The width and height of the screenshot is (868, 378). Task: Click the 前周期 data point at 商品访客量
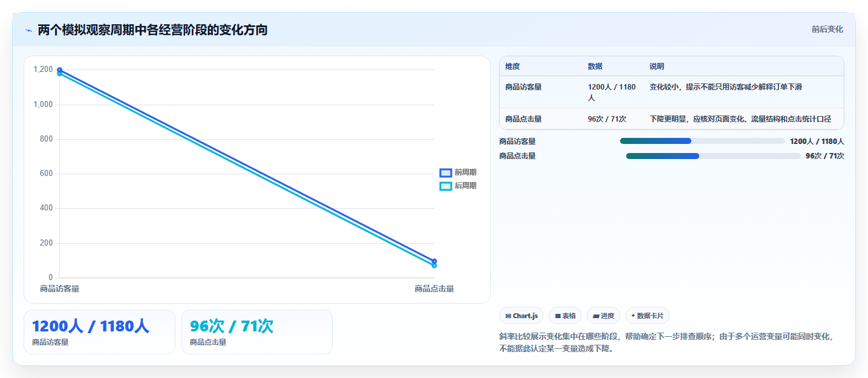[x=59, y=70]
